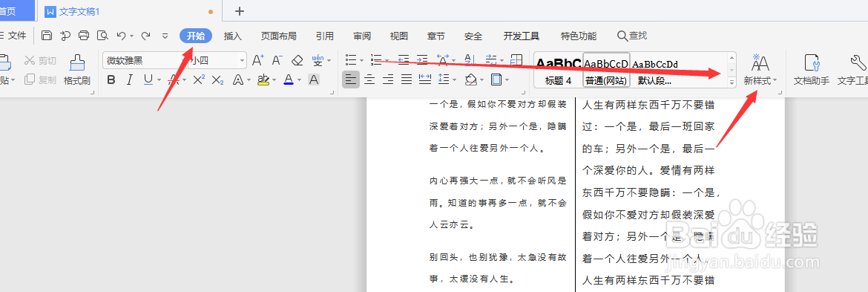Screen dimensions: 868x292
Task: Apply Subscript X₂ formatting
Action: point(217,80)
